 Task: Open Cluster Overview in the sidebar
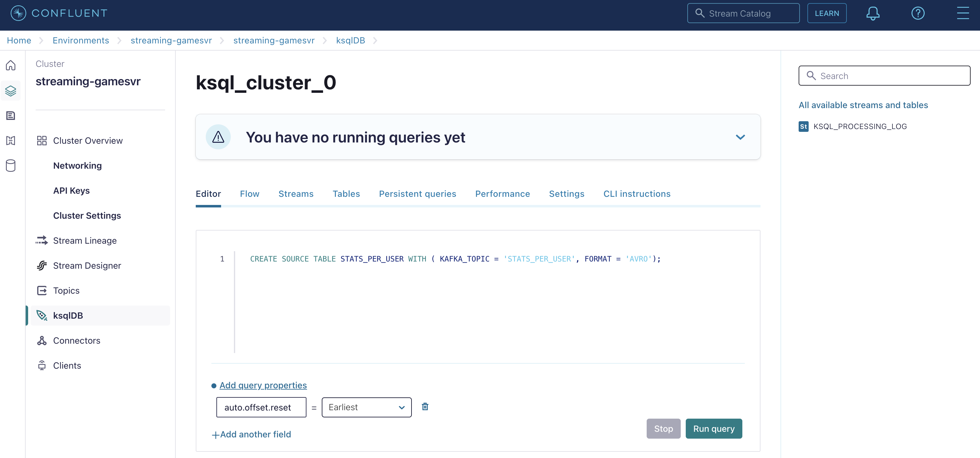coord(88,141)
